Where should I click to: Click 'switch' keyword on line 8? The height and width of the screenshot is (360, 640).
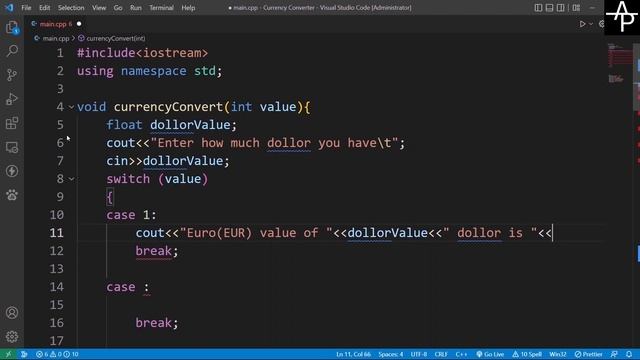click(128, 179)
